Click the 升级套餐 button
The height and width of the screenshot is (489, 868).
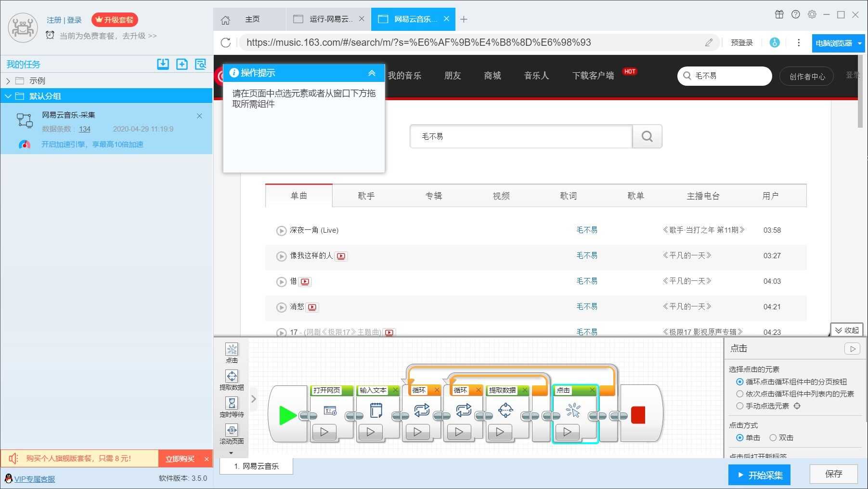point(115,20)
